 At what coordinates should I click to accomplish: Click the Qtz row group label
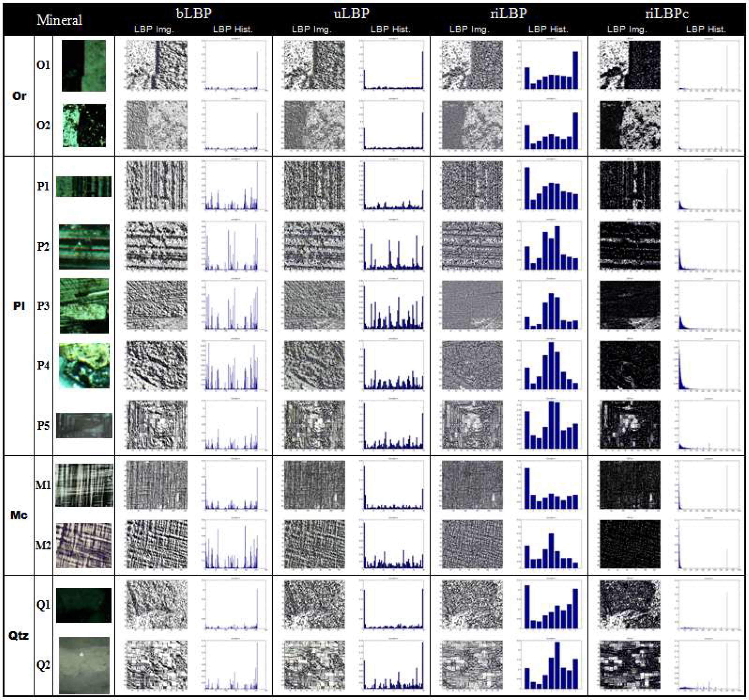coord(18,636)
